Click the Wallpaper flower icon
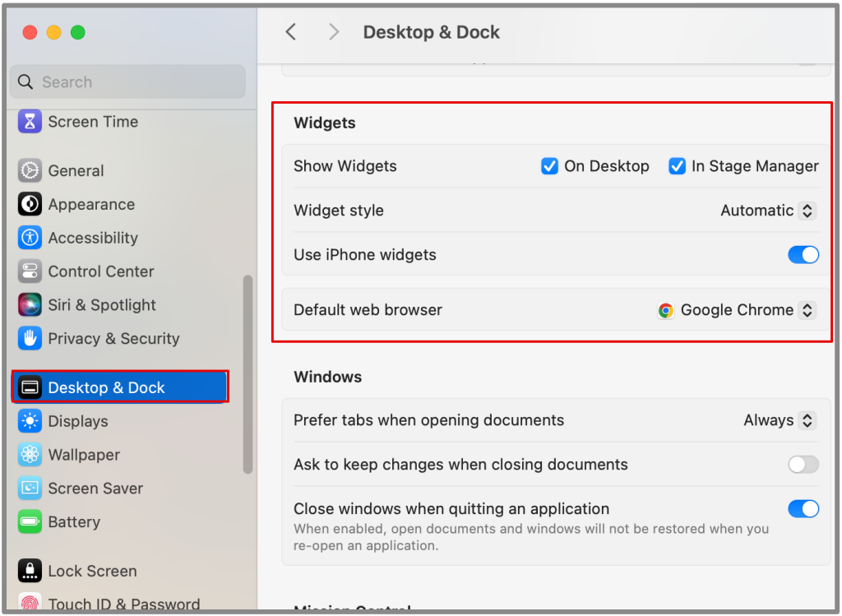842x616 pixels. coord(30,454)
